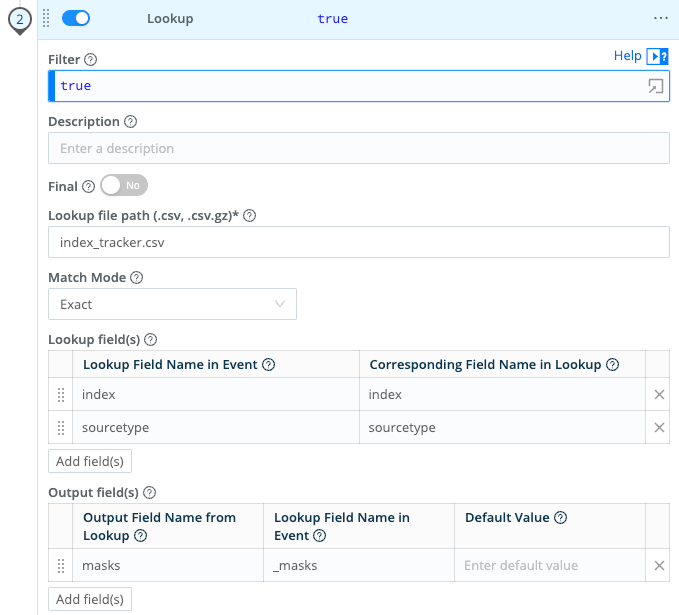Grab the Lookup function header drag handle

coord(46,18)
